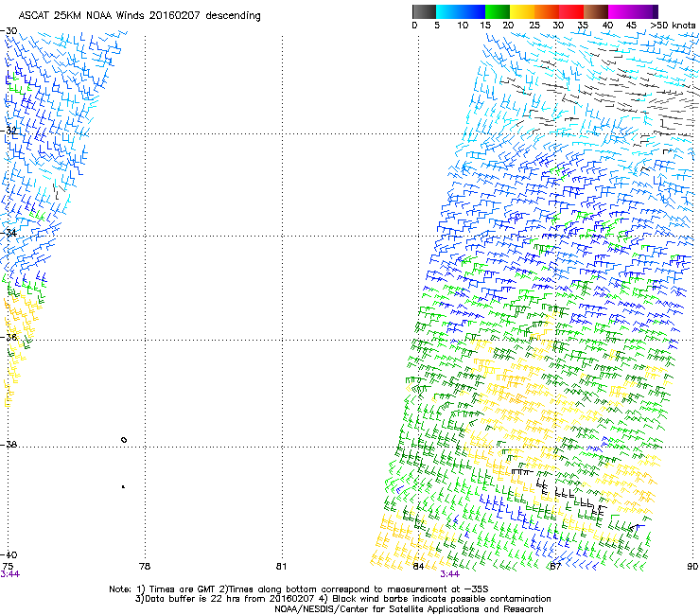Click the "45" value on the wind legend
This screenshot has width=700, height=615.
631,26
